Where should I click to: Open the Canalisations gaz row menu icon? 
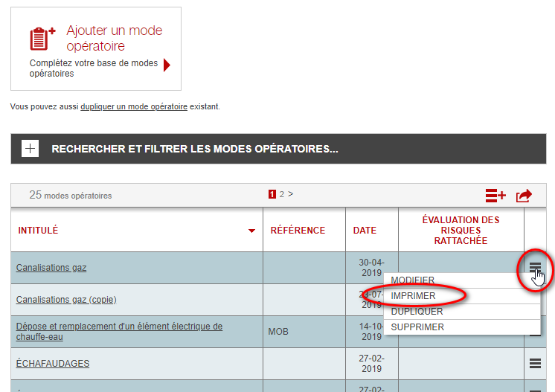(x=535, y=268)
